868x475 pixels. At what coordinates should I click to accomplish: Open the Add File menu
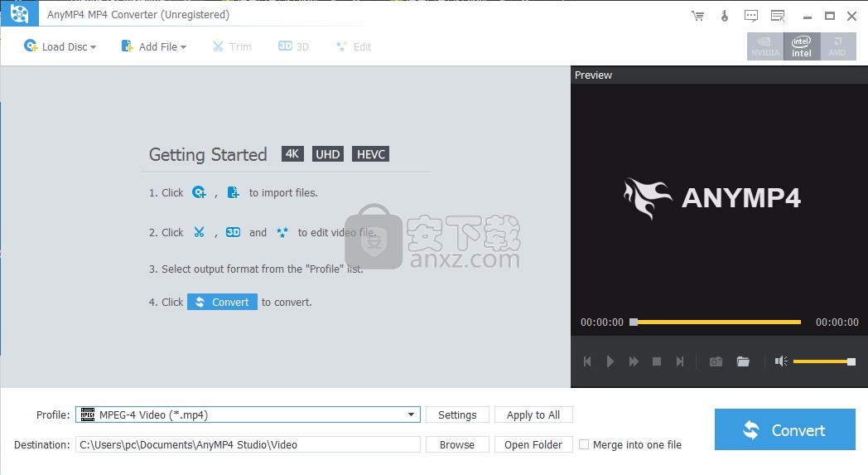point(154,46)
